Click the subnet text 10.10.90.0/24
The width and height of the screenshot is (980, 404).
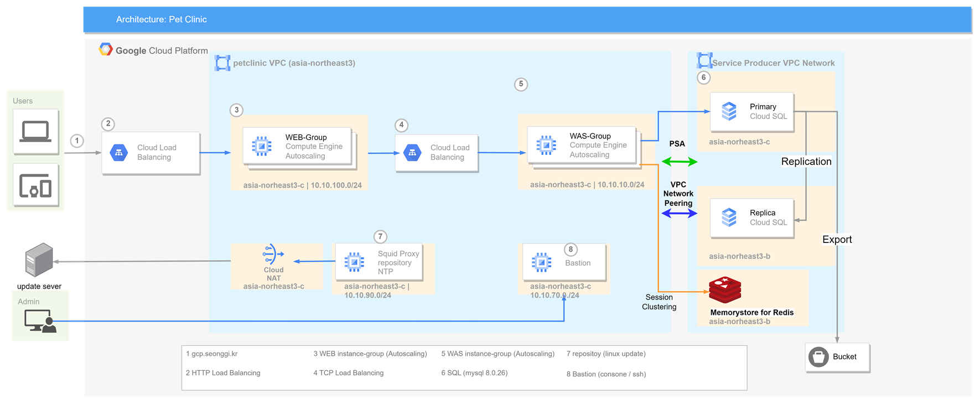(x=367, y=296)
